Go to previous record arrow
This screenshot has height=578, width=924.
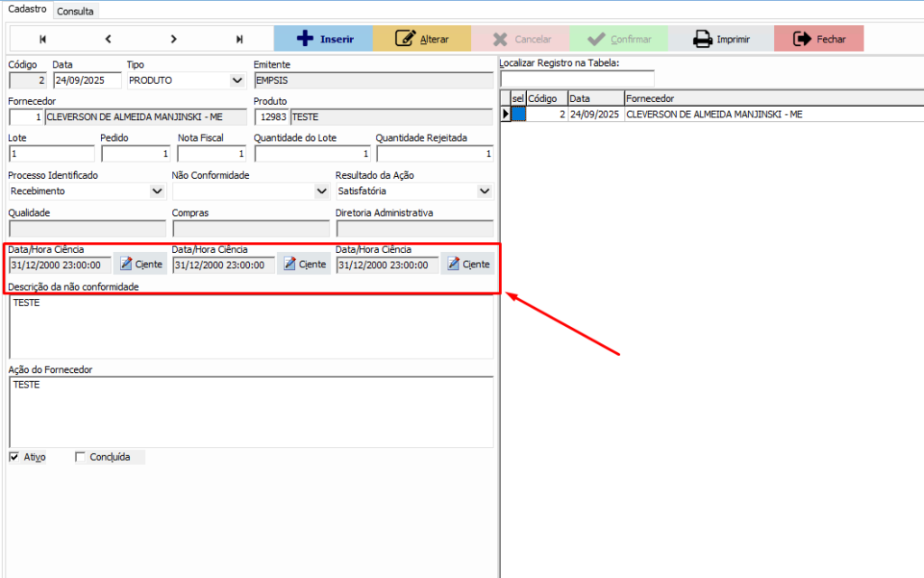coord(108,39)
